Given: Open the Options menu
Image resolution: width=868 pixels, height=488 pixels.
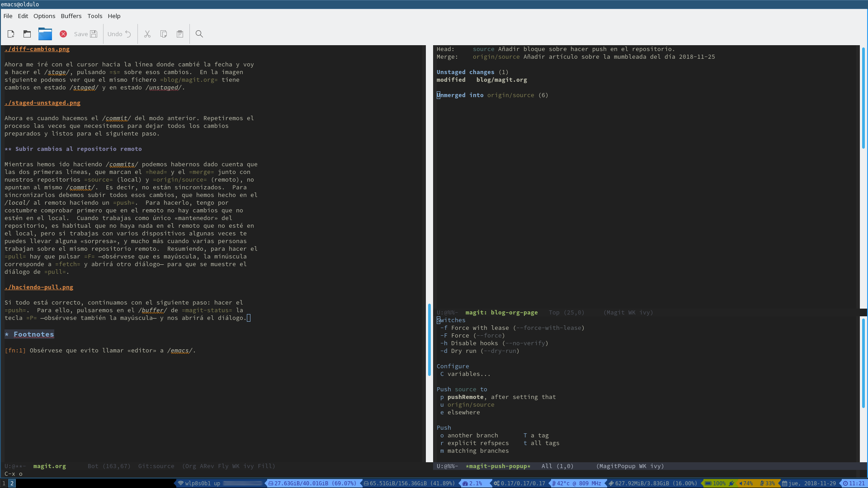Looking at the screenshot, I should [x=44, y=16].
